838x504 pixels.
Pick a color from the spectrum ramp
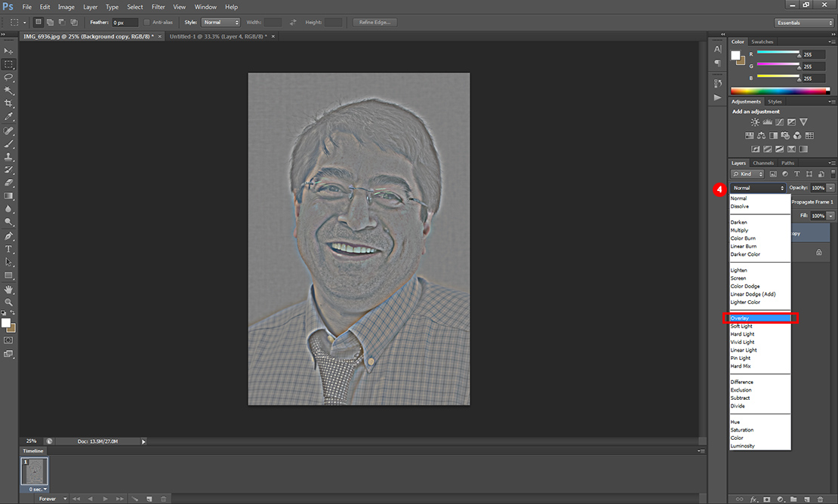[x=780, y=91]
